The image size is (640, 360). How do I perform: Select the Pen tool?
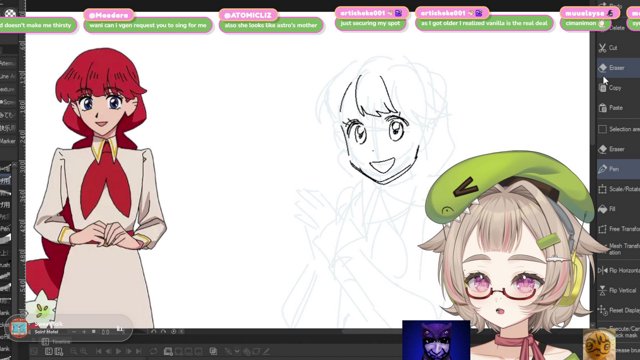click(x=618, y=169)
